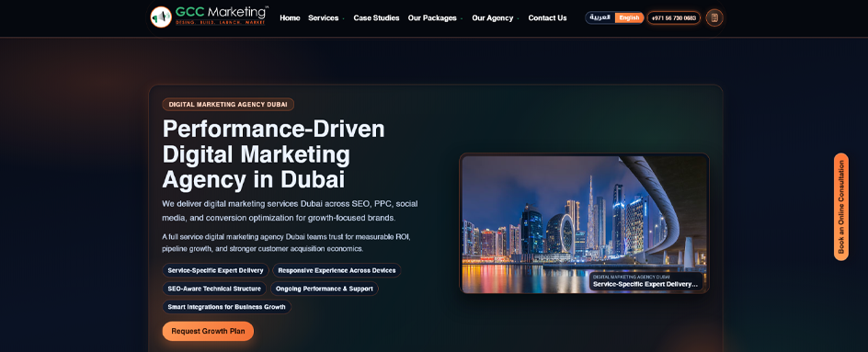Open the mobile phone icon button in header

(714, 17)
